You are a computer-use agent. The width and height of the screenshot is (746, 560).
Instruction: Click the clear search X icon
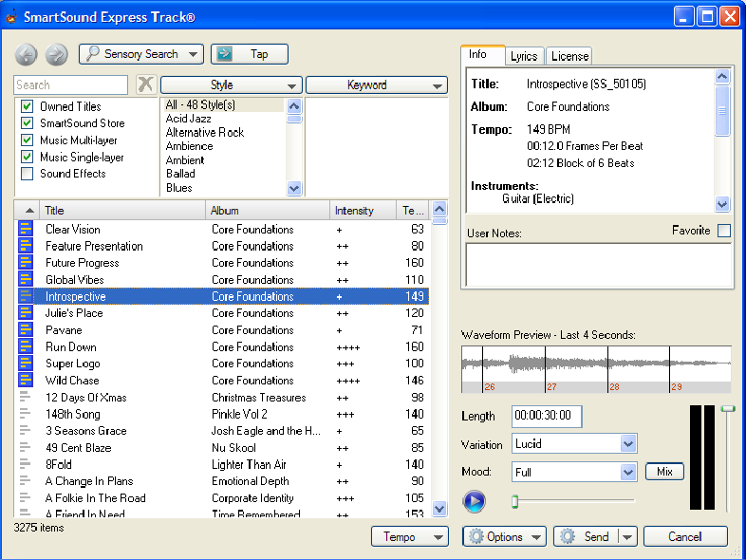(x=145, y=84)
